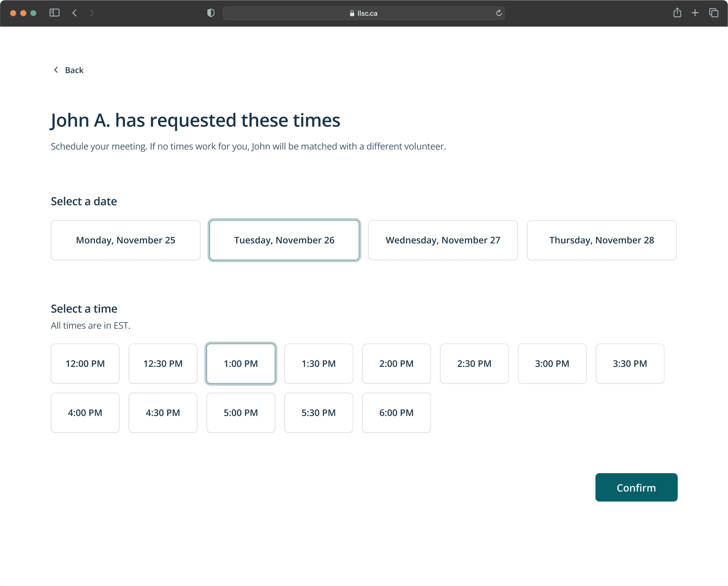This screenshot has width=728, height=586.
Task: Choose the 12:00 PM time slot
Action: click(x=85, y=364)
